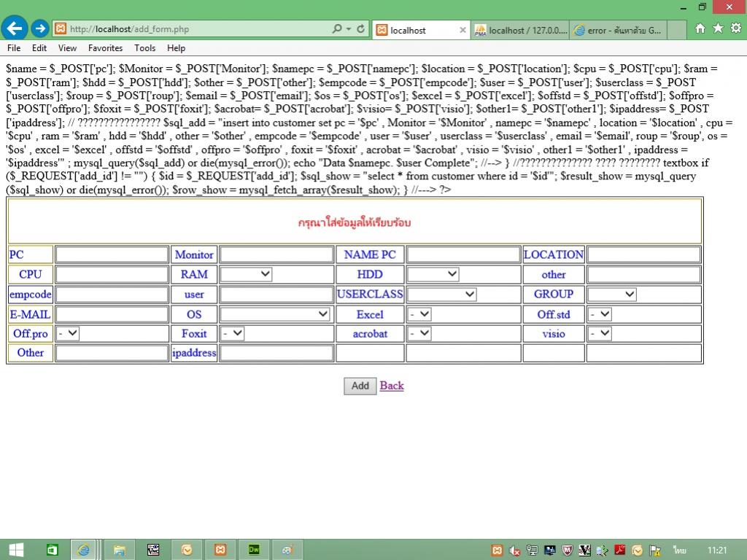
Task: Click the muted volume icon in system tray
Action: pyautogui.click(x=515, y=551)
